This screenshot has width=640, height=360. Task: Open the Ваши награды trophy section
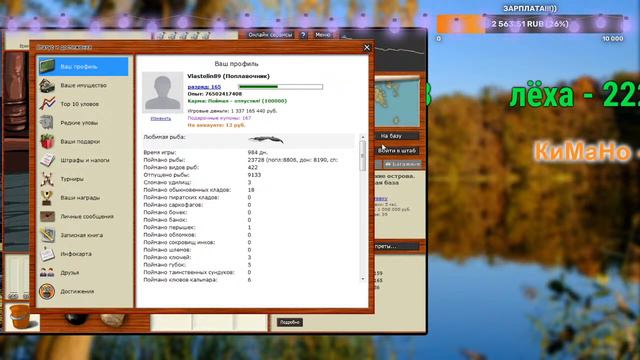point(83,198)
